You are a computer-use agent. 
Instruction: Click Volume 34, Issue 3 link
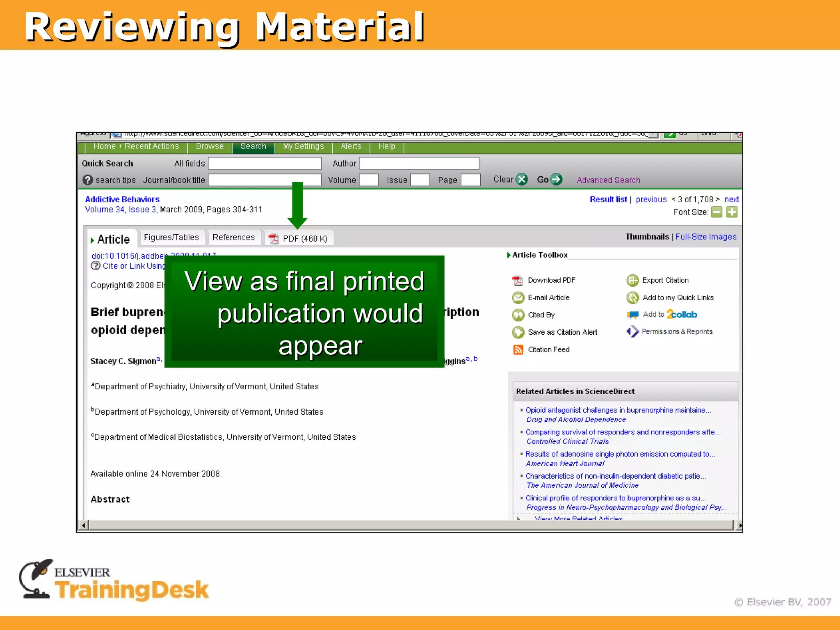click(x=121, y=210)
